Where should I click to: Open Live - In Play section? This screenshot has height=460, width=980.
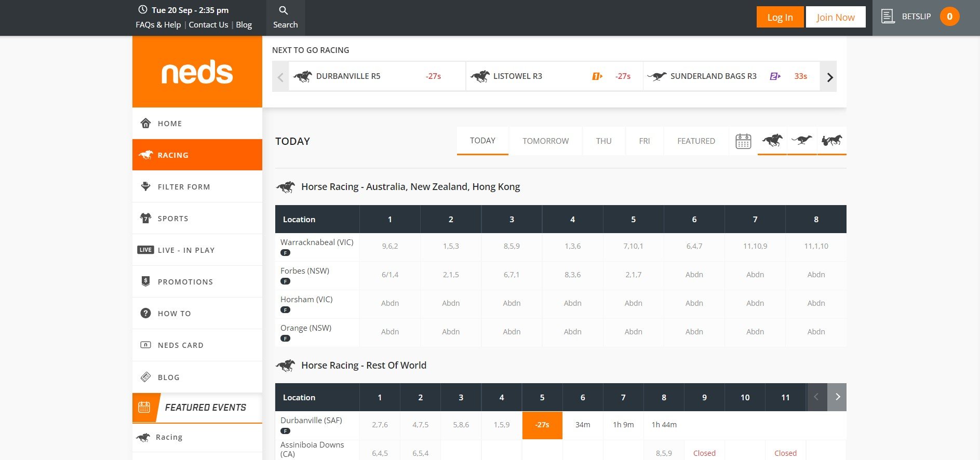(x=197, y=250)
